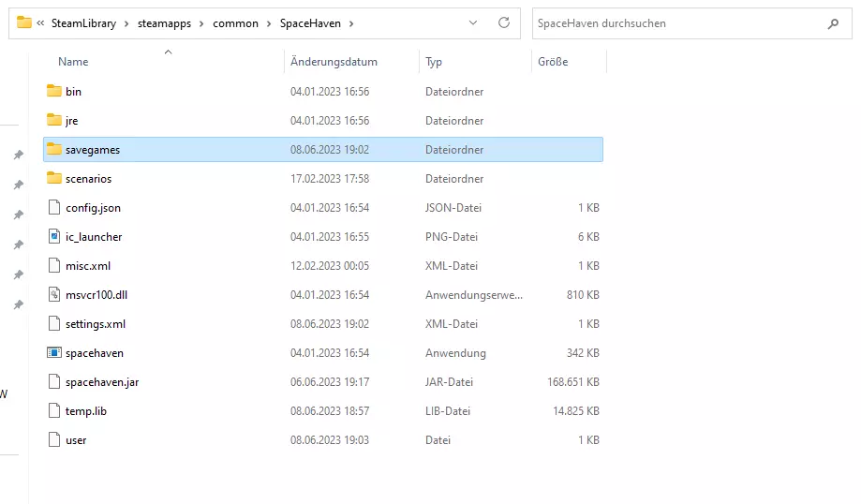Click the PNG-Datei type cell
Screen dimensions: 861x504
pos(452,237)
